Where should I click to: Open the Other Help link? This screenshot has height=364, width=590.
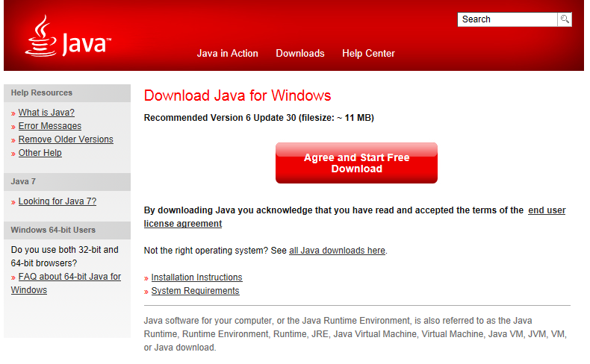pos(40,153)
